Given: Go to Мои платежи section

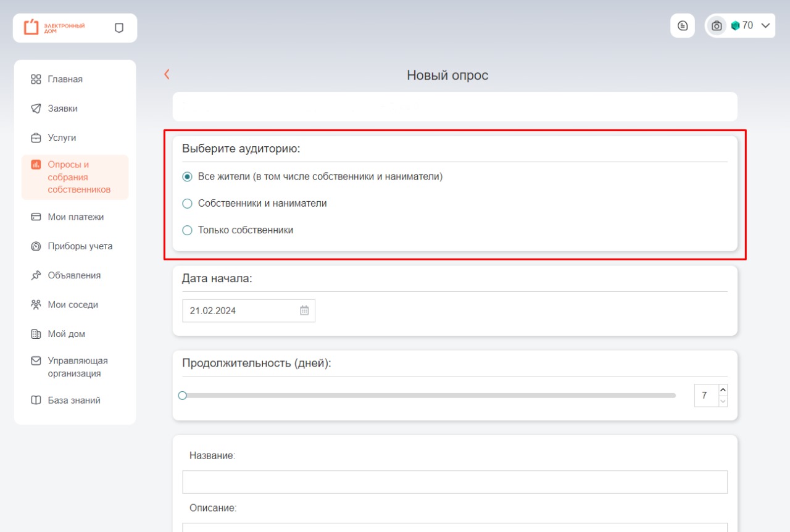Looking at the screenshot, I should tap(75, 217).
